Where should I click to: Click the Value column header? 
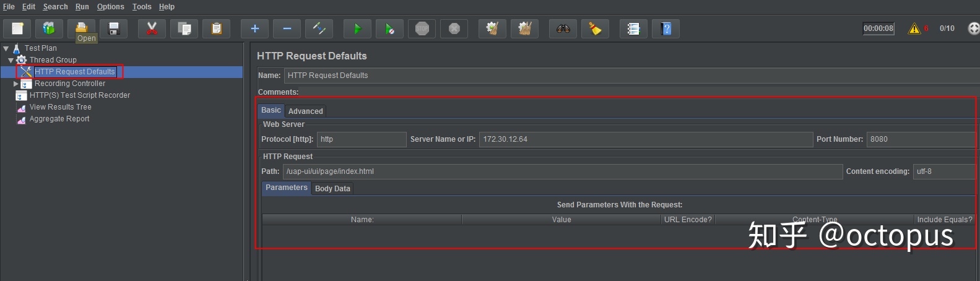(x=562, y=220)
